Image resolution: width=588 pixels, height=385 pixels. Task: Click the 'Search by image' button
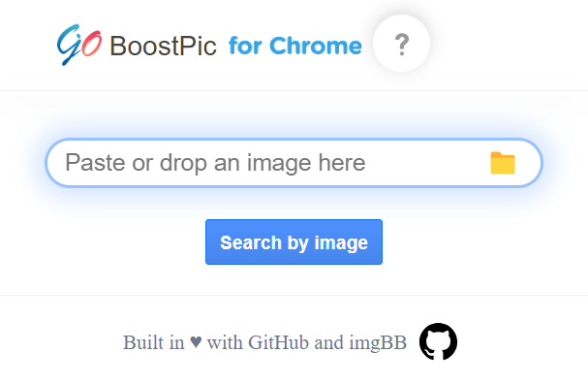294,242
